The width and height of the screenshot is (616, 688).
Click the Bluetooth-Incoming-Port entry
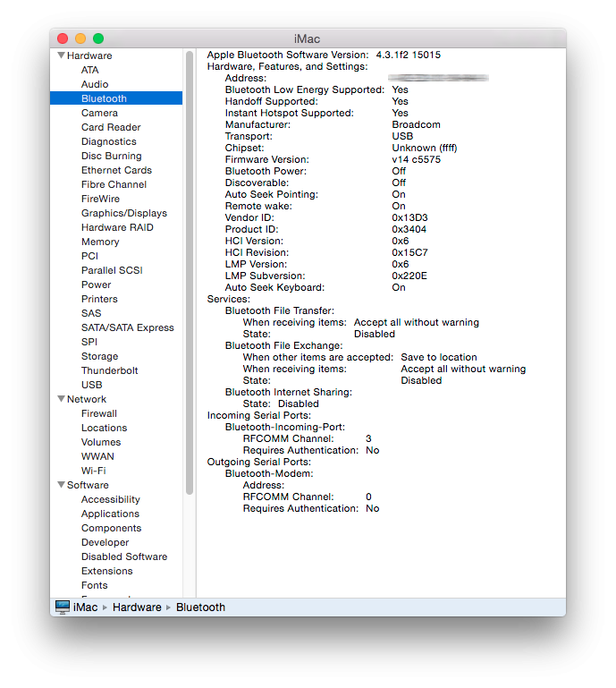click(x=285, y=427)
